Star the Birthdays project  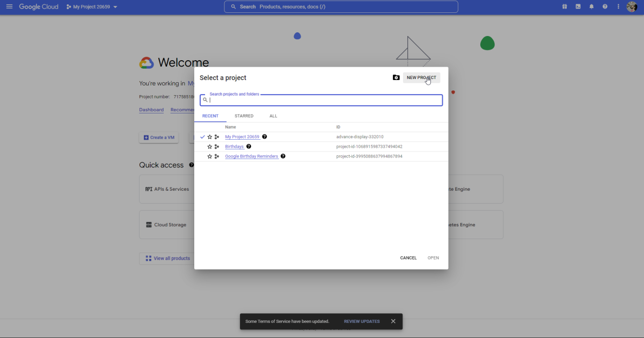[x=210, y=147]
